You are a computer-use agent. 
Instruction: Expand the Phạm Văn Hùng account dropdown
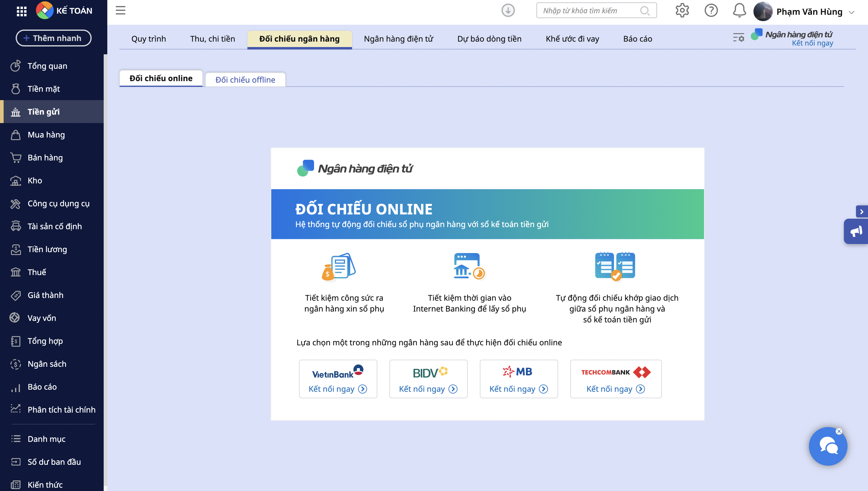pos(851,12)
